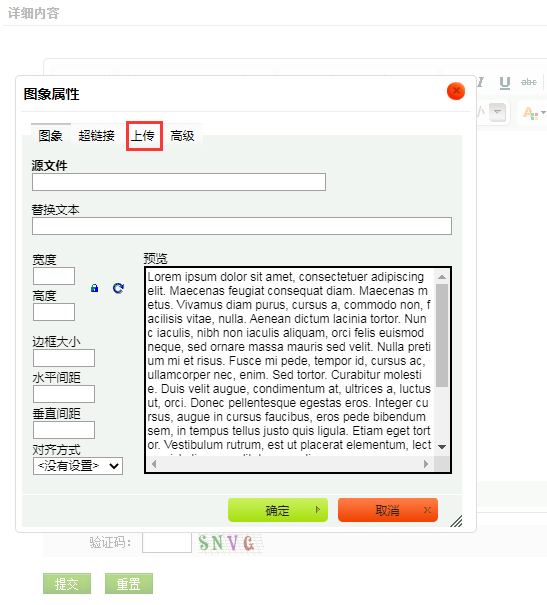Open the text color dropdown arrow
547x605 pixels.
pos(543,113)
